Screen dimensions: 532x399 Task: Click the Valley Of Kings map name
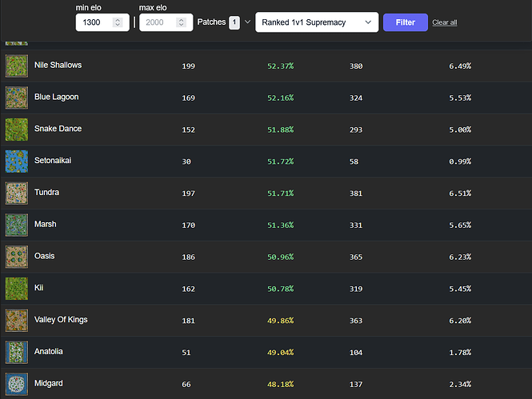click(x=61, y=320)
